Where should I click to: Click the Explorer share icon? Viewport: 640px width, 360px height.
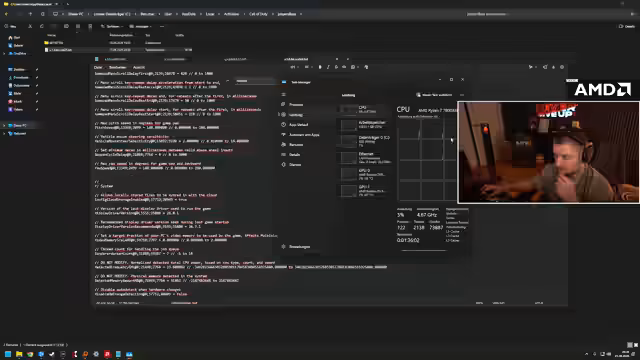(x=78, y=26)
